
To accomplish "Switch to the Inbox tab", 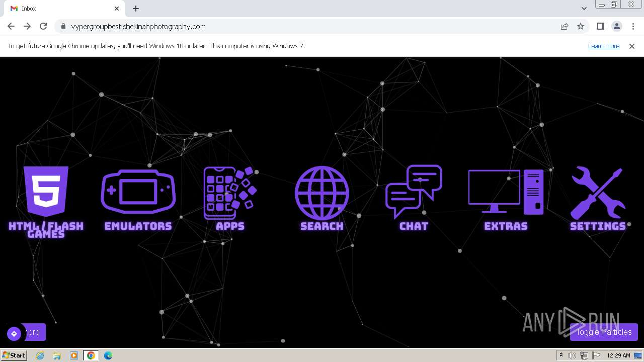I will pyautogui.click(x=64, y=9).
